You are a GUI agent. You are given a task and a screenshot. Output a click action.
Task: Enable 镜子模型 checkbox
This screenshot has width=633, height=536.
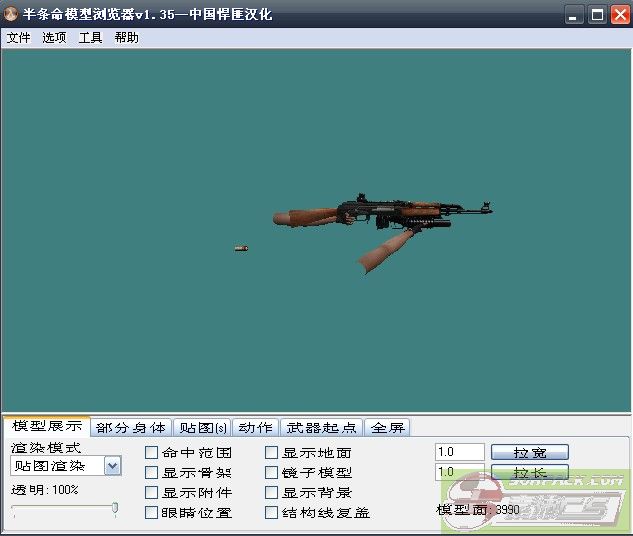pyautogui.click(x=272, y=473)
